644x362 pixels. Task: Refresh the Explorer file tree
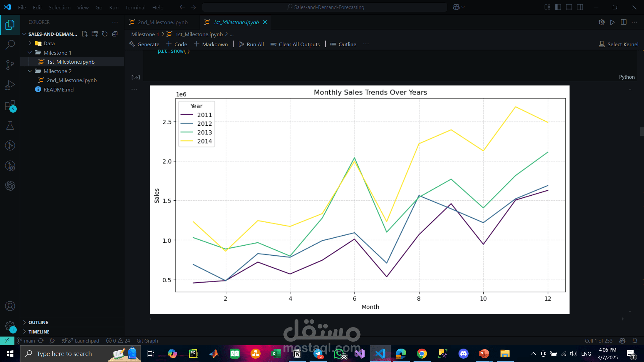pos(105,34)
